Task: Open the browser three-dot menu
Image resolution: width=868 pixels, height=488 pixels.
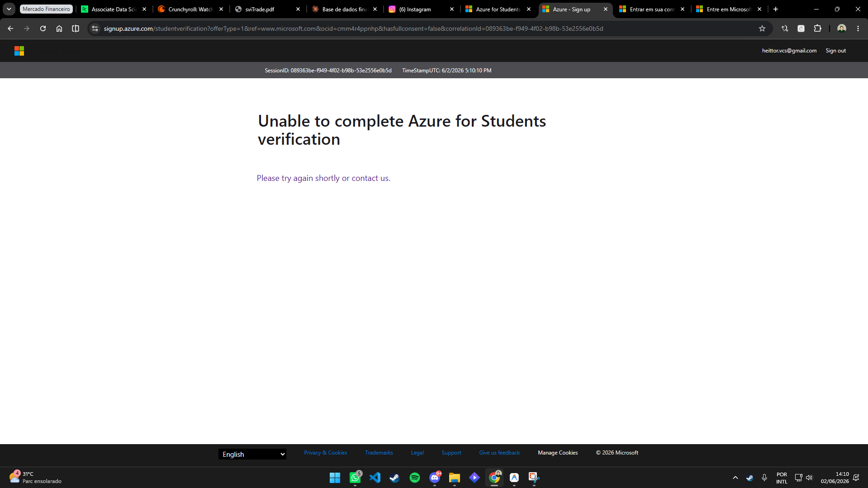Action: pos(858,28)
